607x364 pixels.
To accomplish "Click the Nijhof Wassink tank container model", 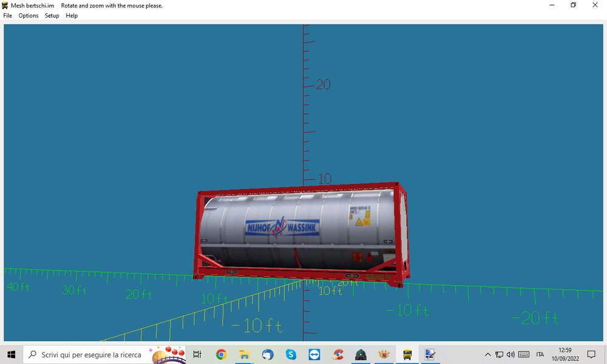I will pyautogui.click(x=302, y=235).
